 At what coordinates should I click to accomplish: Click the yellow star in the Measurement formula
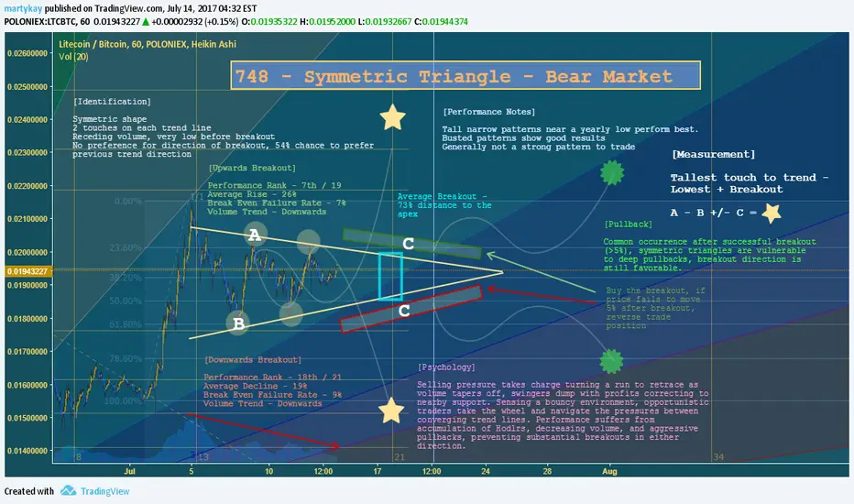click(771, 213)
